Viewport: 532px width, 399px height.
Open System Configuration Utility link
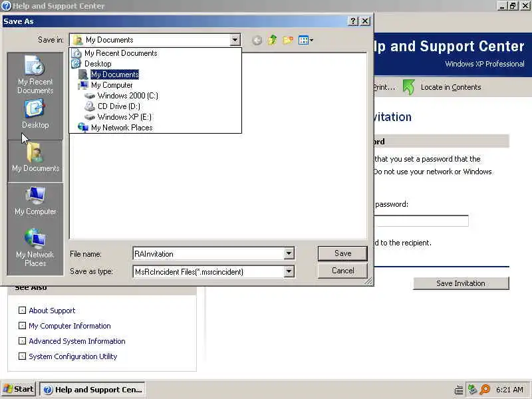[x=73, y=356]
